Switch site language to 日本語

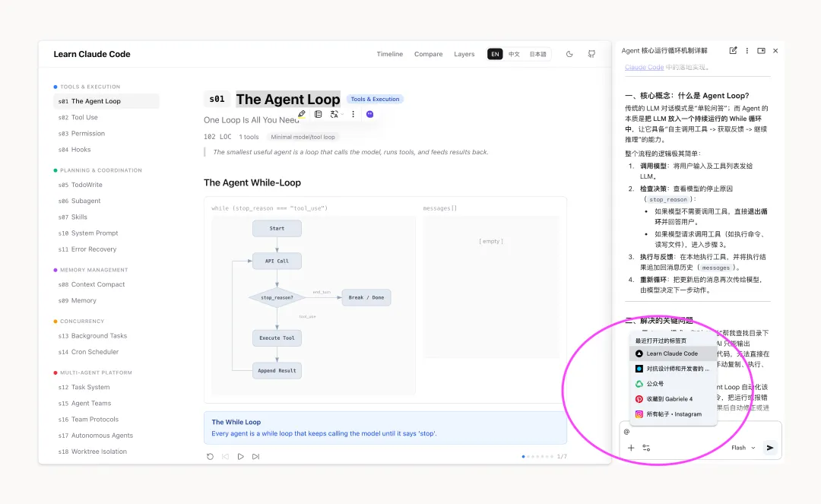click(x=537, y=54)
